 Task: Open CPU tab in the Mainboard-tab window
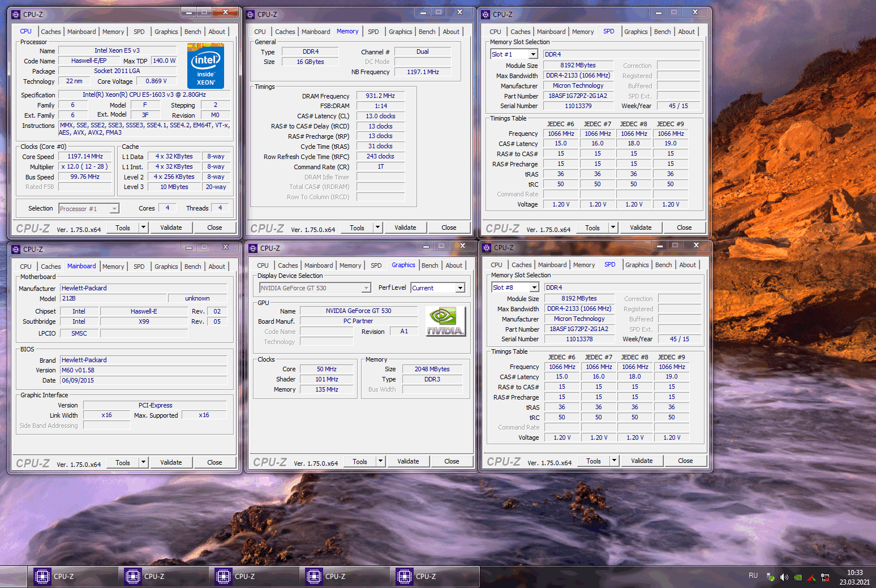tap(26, 267)
